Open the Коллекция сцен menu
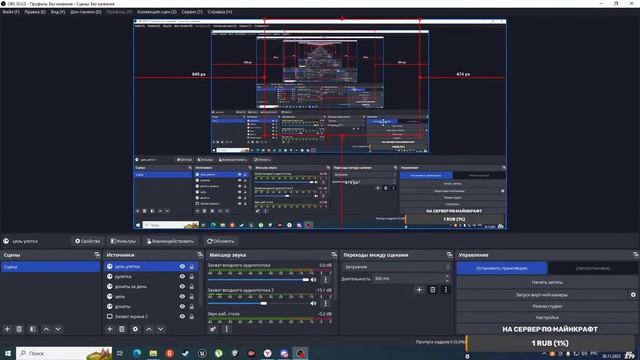The height and width of the screenshot is (360, 640). tap(157, 12)
